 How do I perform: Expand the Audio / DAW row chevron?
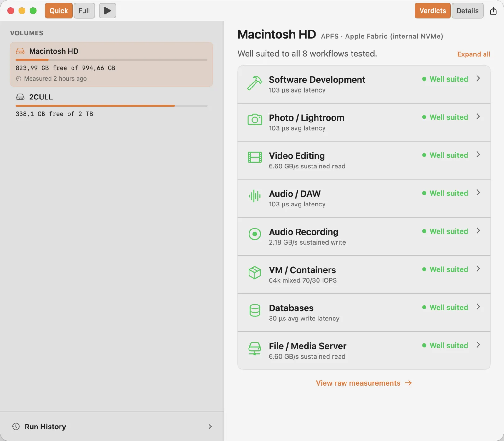[x=478, y=193]
